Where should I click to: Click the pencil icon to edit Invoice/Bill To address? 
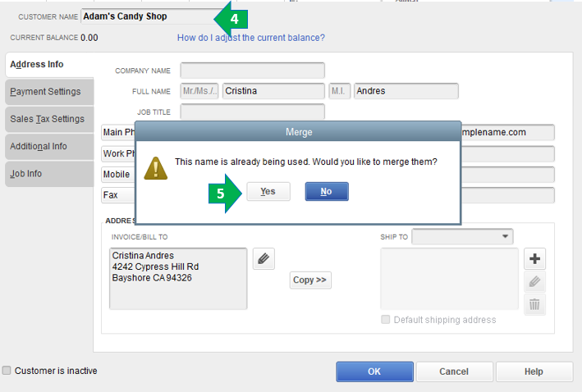coord(264,258)
